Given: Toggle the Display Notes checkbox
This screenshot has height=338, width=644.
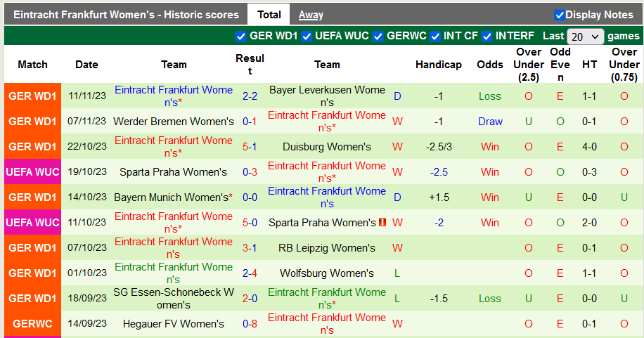Looking at the screenshot, I should 560,15.
